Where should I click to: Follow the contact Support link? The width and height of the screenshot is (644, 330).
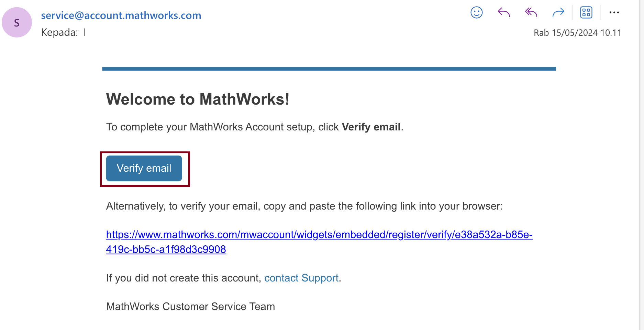pyautogui.click(x=301, y=278)
